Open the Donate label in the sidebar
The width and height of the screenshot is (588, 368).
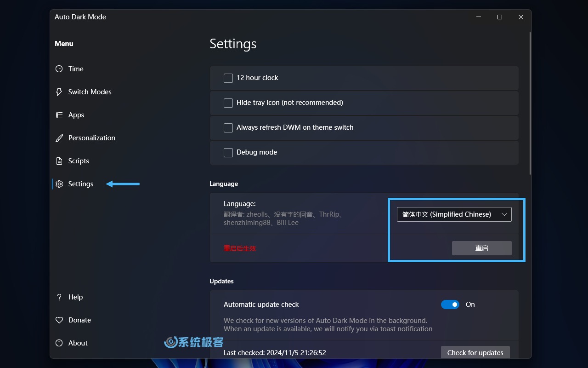click(80, 320)
